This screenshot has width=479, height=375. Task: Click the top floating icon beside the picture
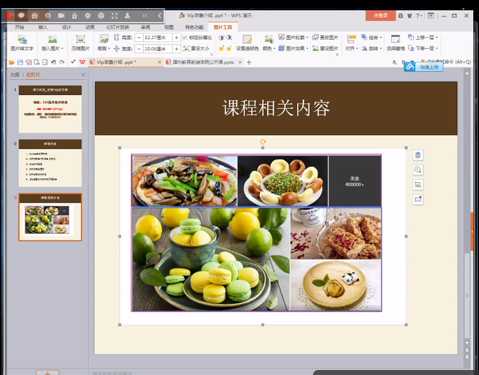[418, 155]
